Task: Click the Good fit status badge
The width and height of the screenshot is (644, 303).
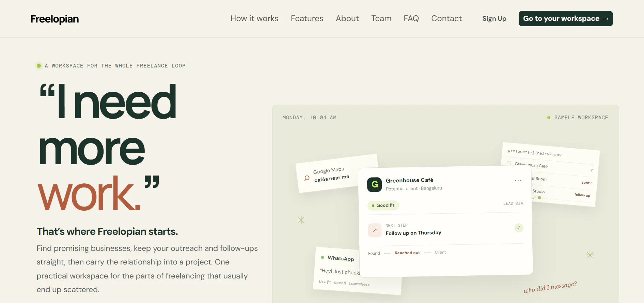Action: (x=383, y=205)
